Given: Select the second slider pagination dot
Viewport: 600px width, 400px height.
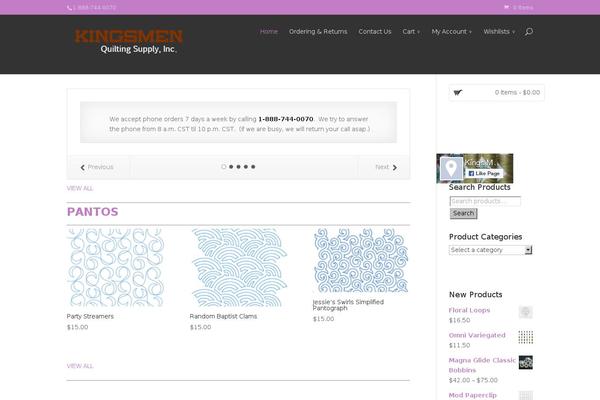Looking at the screenshot, I should 231,167.
